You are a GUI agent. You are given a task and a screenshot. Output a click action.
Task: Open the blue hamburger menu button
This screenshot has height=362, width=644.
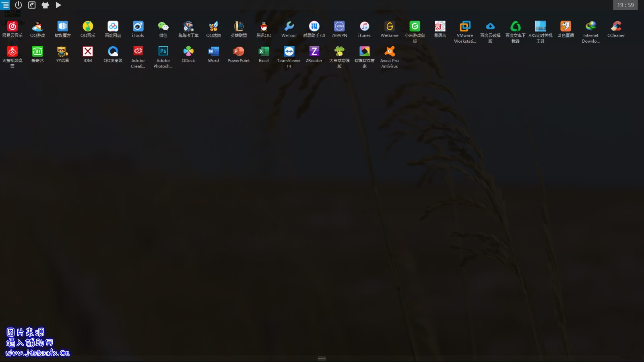coord(5,5)
